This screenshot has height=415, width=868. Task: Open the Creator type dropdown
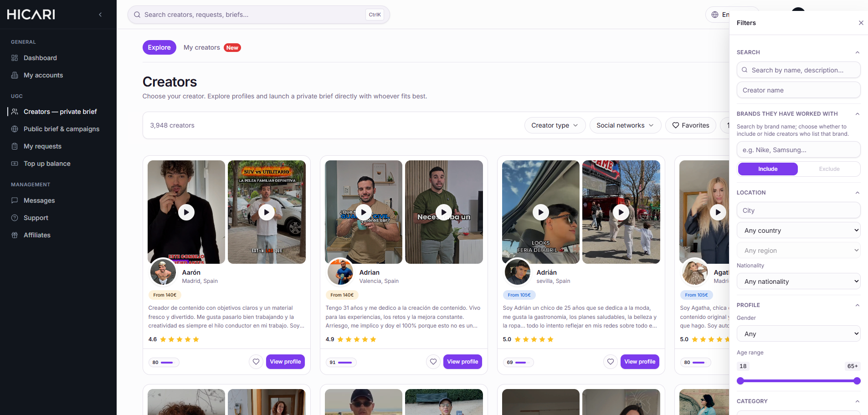point(555,125)
